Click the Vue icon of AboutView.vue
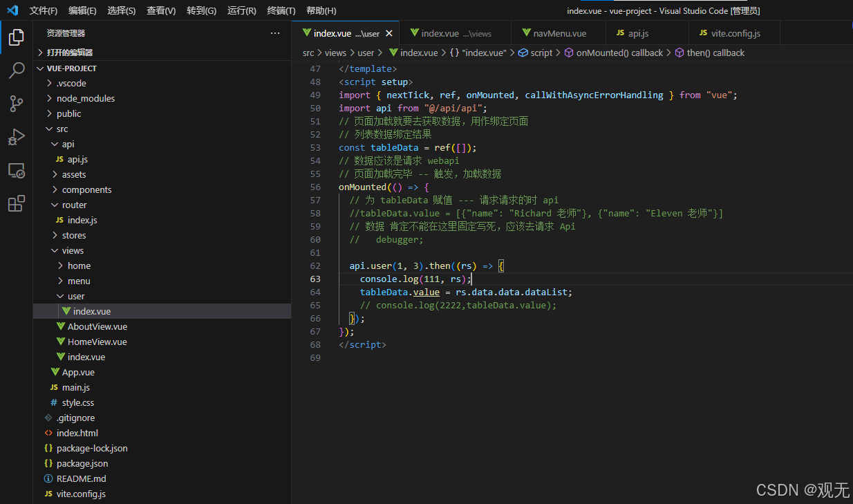 pos(61,326)
